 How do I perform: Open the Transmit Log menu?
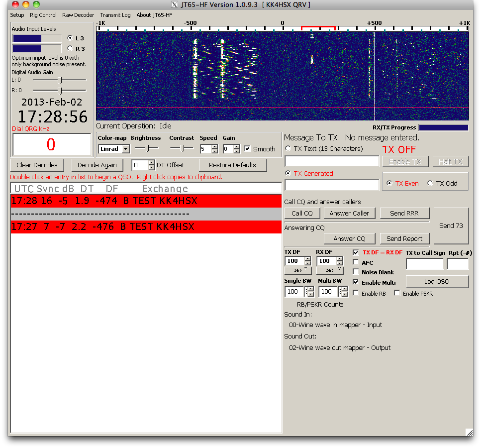115,15
